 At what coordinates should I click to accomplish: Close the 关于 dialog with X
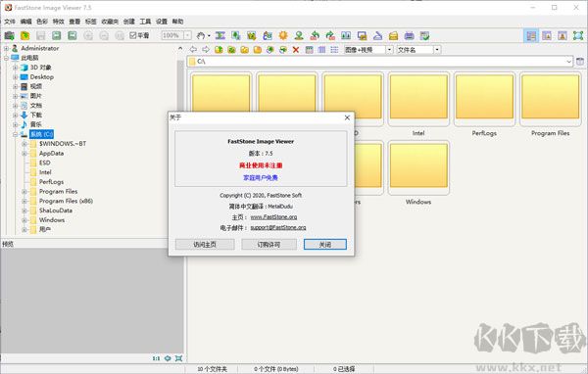tap(347, 117)
